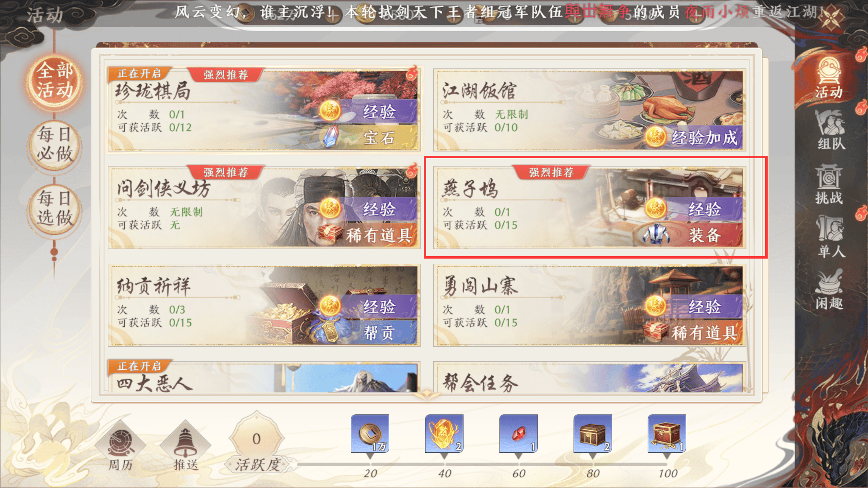Screen dimensions: 868x488
Task: Claim the wooden chest reward at 80
Action: tap(592, 434)
